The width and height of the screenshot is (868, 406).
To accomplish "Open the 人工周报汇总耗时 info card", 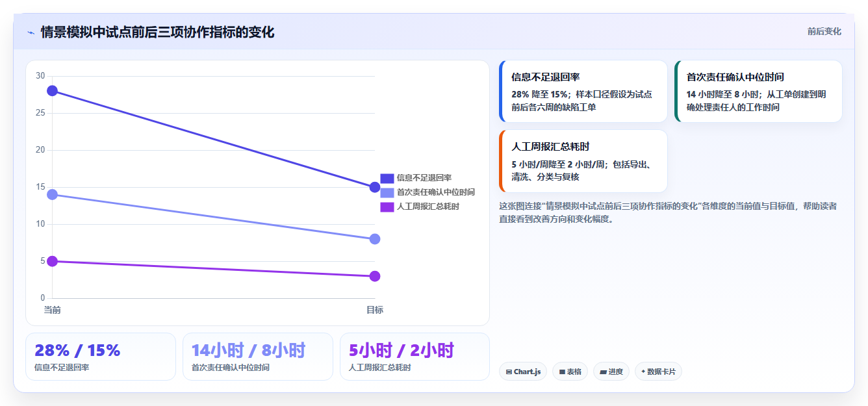I will pyautogui.click(x=583, y=161).
